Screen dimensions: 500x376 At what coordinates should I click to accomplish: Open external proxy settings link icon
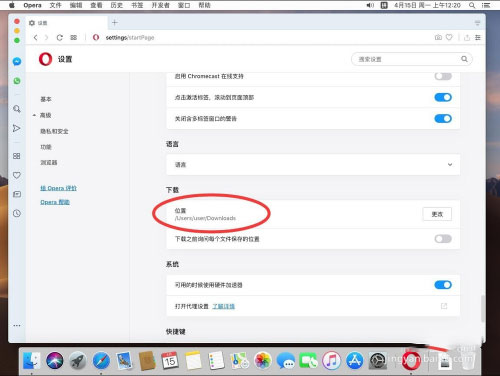(x=444, y=306)
